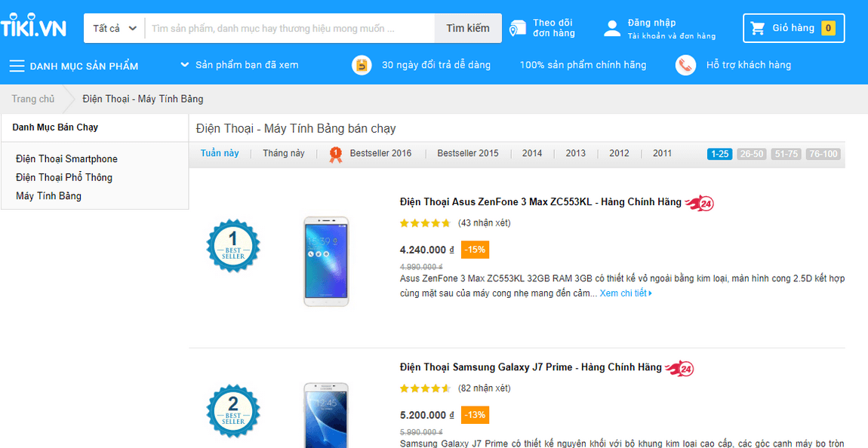Switch to the '2012' bestseller tab
868x448 pixels.
click(x=619, y=153)
